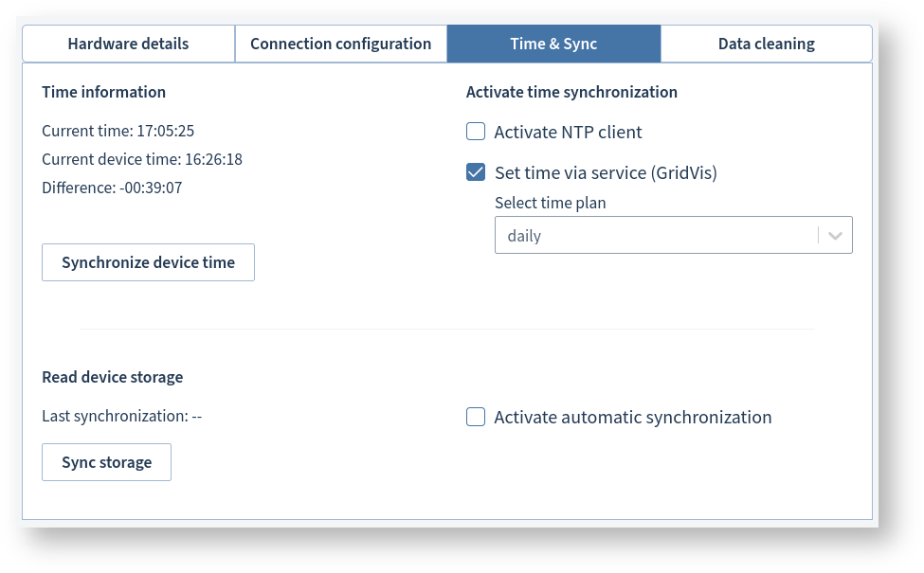Tick the Activate automatic synchronization checkbox

pyautogui.click(x=476, y=417)
